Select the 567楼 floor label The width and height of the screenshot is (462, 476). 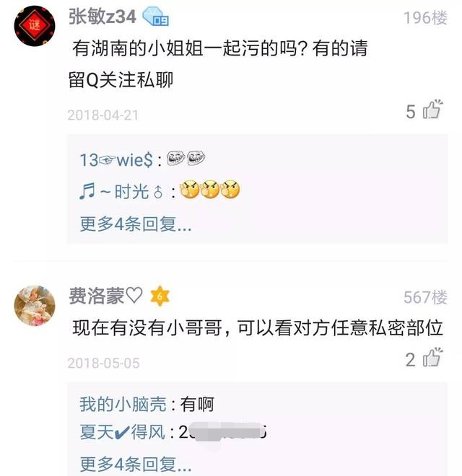425,297
